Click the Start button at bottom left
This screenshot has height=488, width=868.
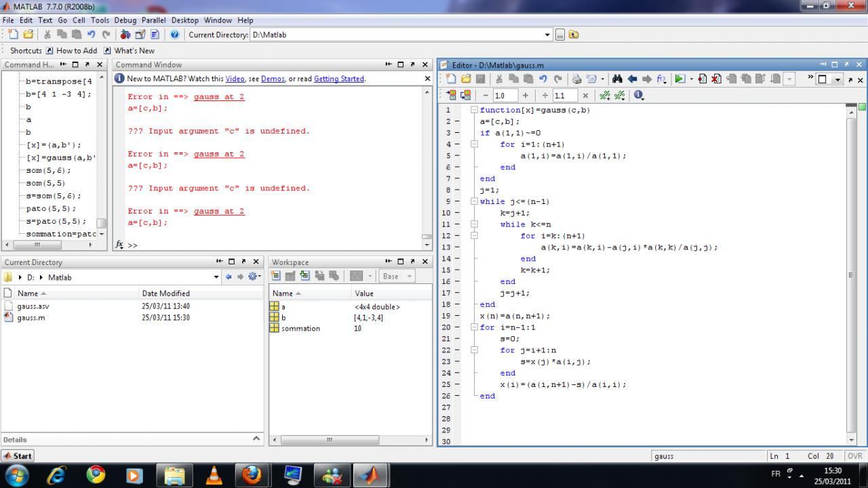(18, 456)
